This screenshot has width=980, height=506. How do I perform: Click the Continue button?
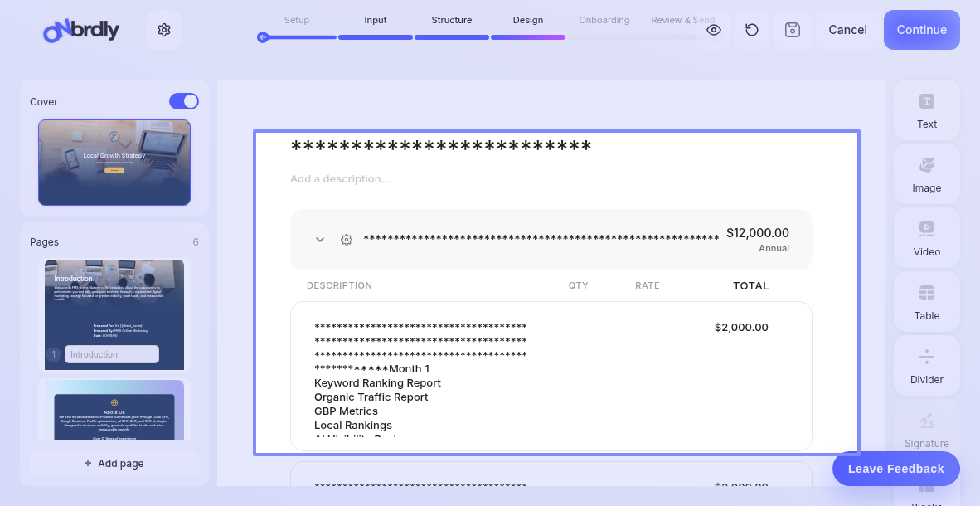(922, 30)
